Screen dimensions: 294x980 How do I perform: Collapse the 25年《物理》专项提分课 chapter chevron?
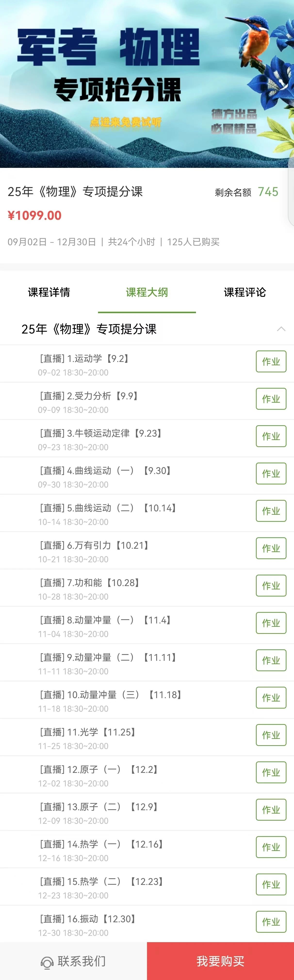point(281,329)
